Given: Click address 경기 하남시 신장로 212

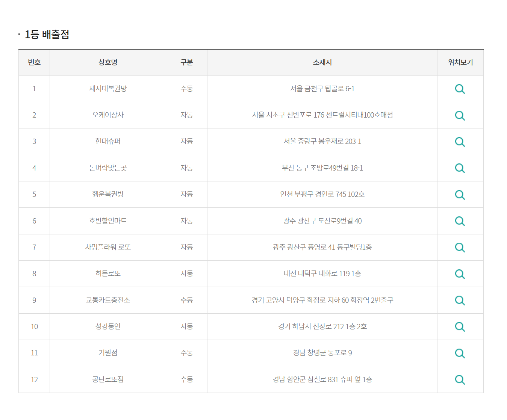Looking at the screenshot, I should coord(311,326).
